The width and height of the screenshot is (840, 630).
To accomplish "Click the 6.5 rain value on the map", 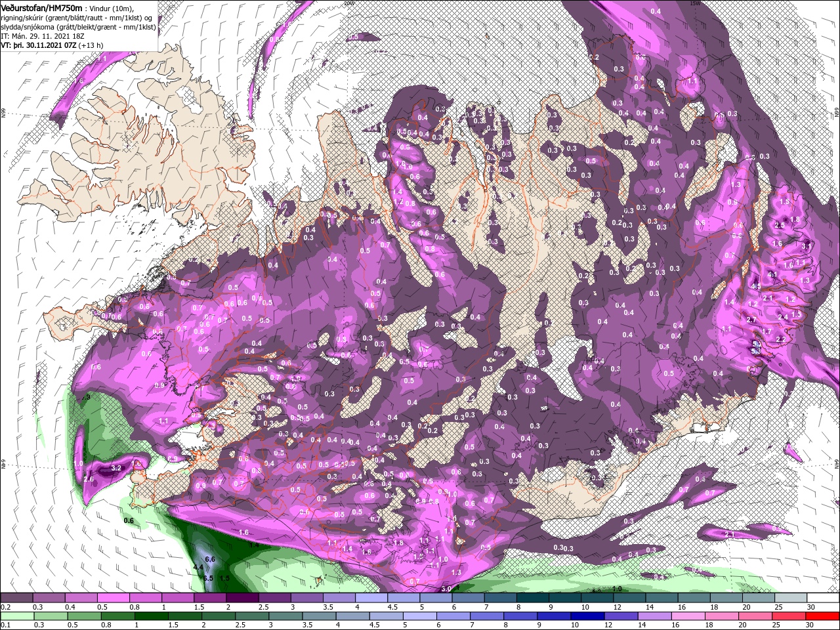I will click(208, 578).
